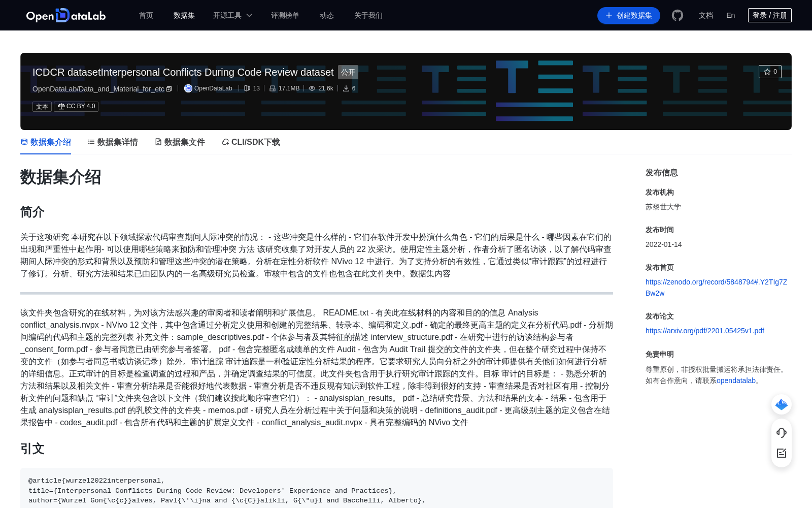Star this dataset with the star button
Screen dimensions: 812x508
pos(770,72)
